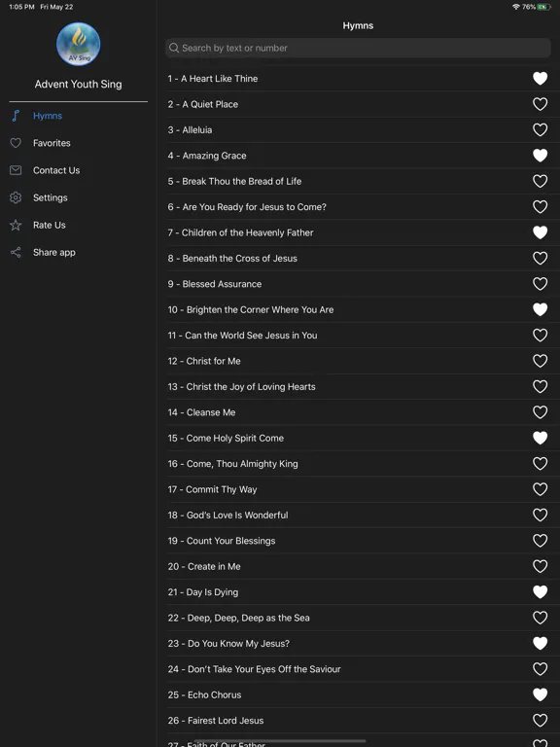Remove Amazing Grace from favorites
Viewport: 560px width, 747px height.
coord(540,156)
